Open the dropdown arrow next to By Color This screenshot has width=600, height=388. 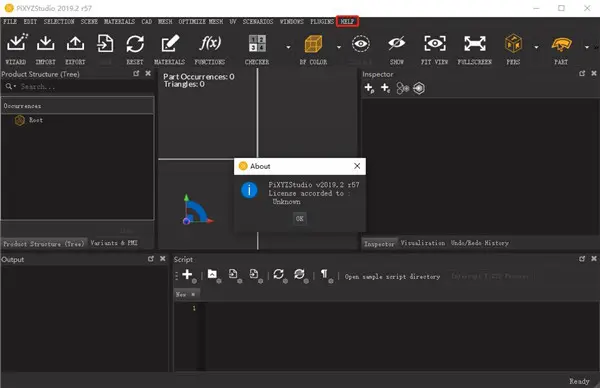[339, 47]
